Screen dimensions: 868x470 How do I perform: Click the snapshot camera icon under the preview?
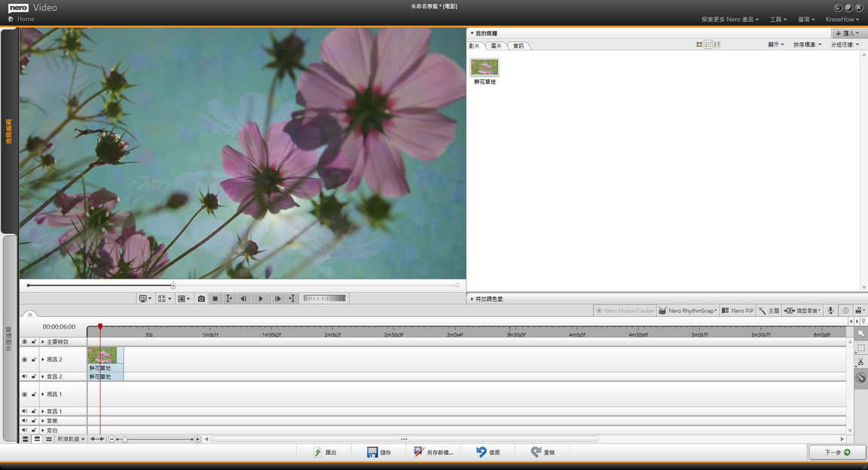pos(201,299)
